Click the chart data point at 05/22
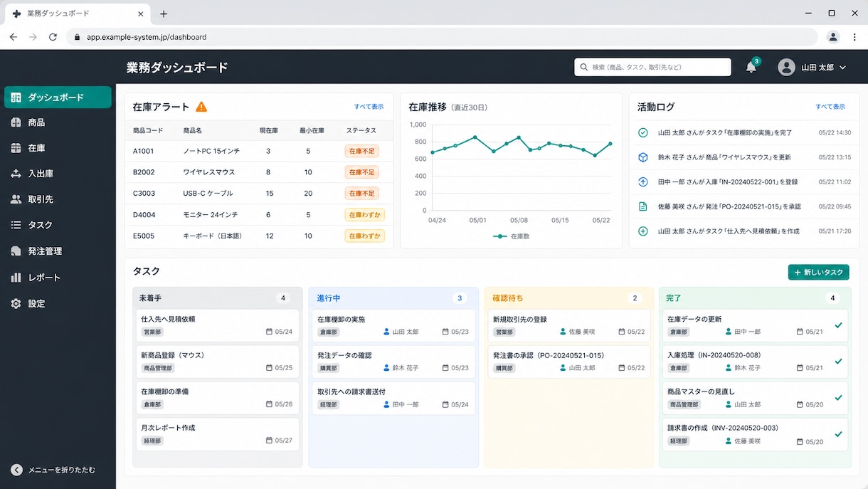Image resolution: width=868 pixels, height=489 pixels. [x=610, y=144]
